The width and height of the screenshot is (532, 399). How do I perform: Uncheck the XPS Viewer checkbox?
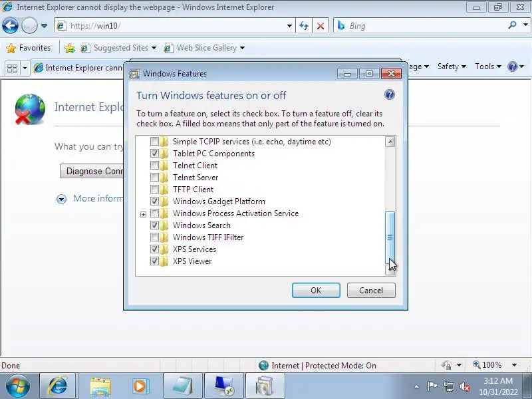tap(154, 261)
